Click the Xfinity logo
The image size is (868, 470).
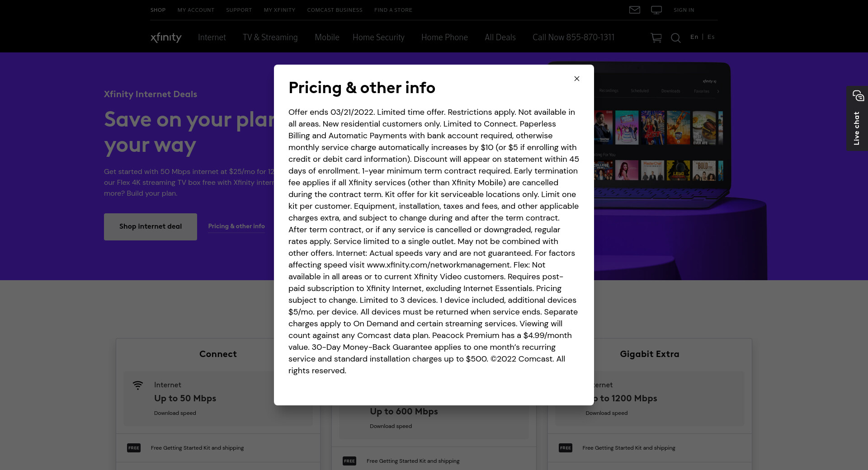(166, 38)
